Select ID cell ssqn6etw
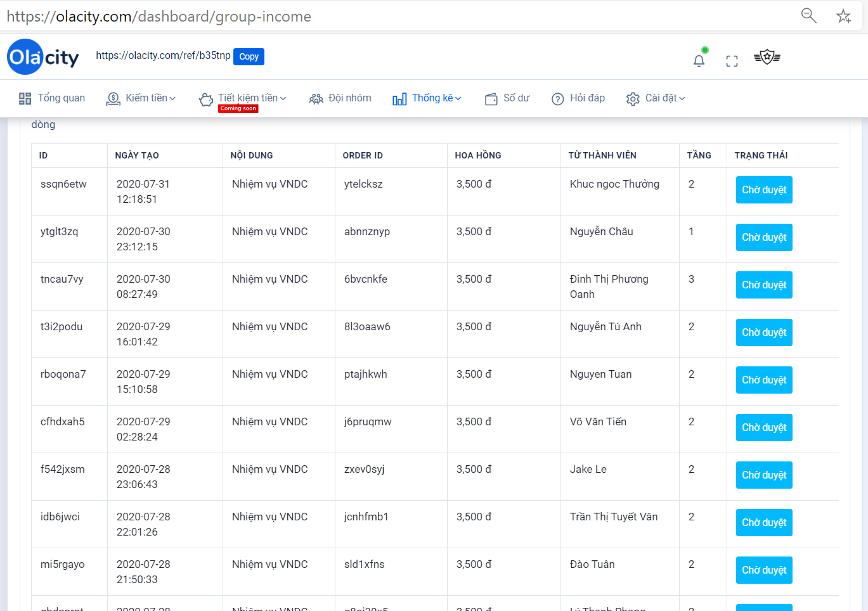The width and height of the screenshot is (868, 611). 63,184
